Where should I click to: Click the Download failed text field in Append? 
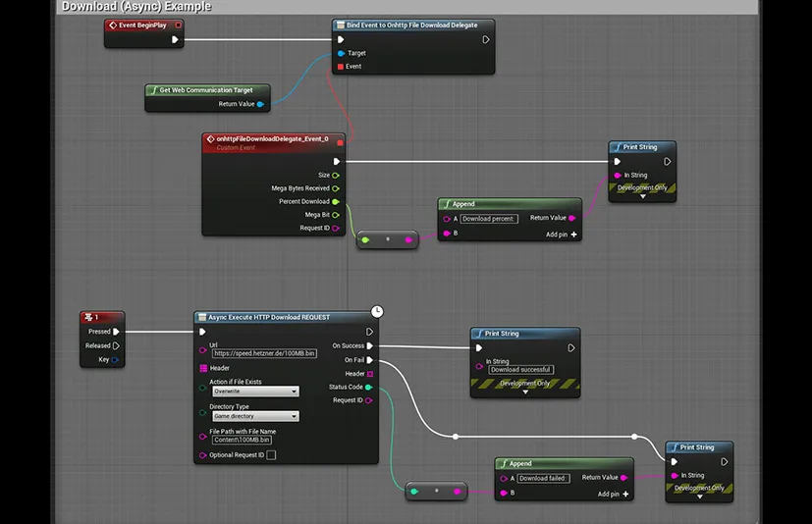pyautogui.click(x=543, y=479)
